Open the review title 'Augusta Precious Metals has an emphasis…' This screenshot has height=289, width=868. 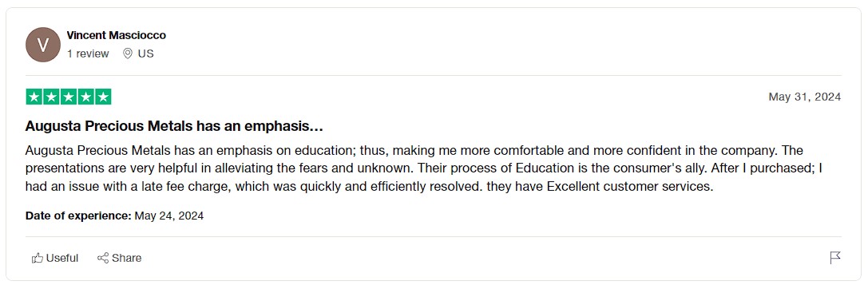[174, 127]
